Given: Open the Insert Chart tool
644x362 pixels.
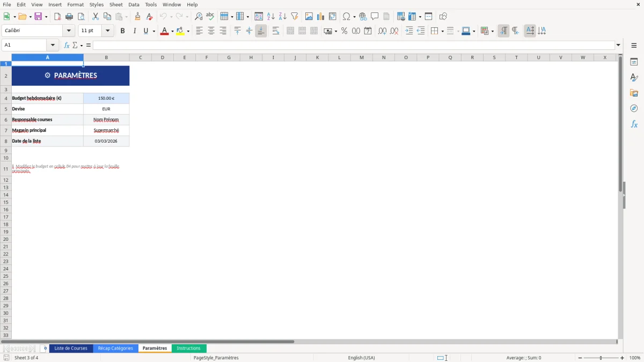Looking at the screenshot, I should click(320, 16).
